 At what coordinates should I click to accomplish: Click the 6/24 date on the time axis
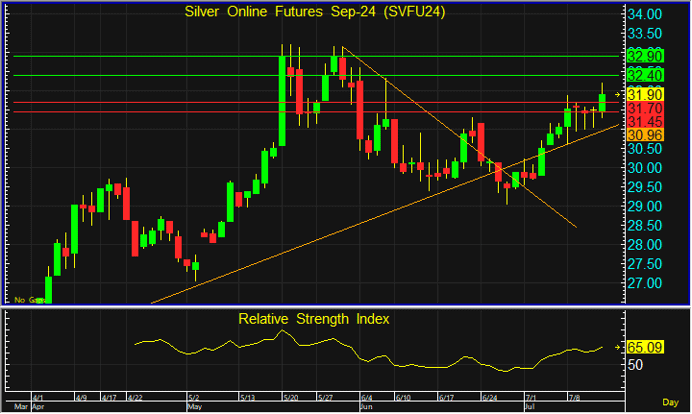click(492, 398)
